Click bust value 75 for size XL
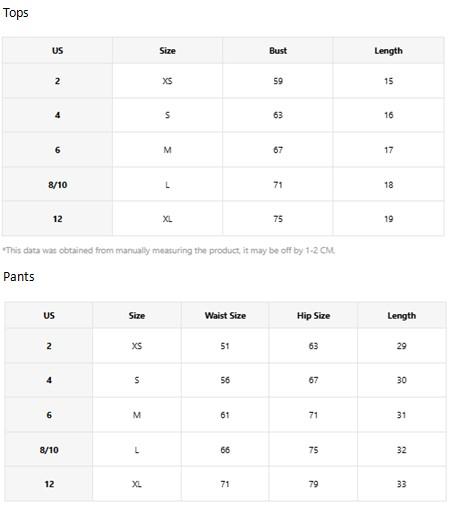 click(x=278, y=219)
